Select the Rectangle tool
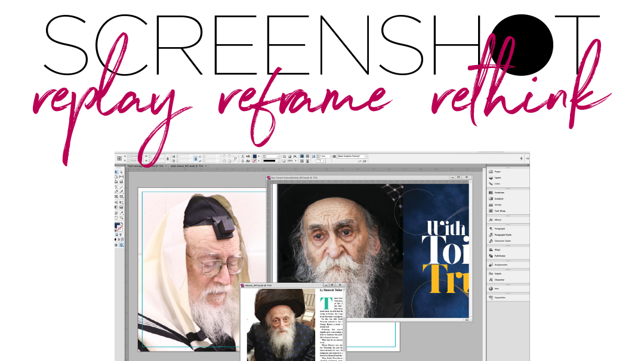 point(121,197)
